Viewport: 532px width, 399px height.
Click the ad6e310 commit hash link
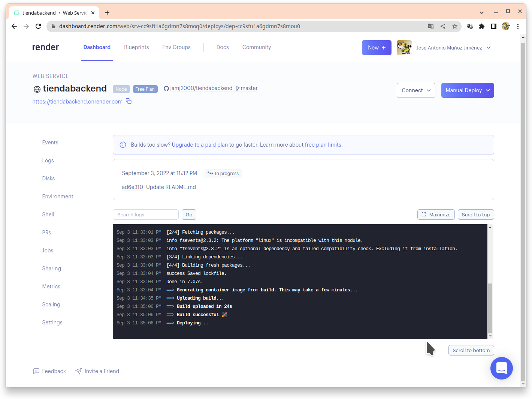[x=132, y=187]
